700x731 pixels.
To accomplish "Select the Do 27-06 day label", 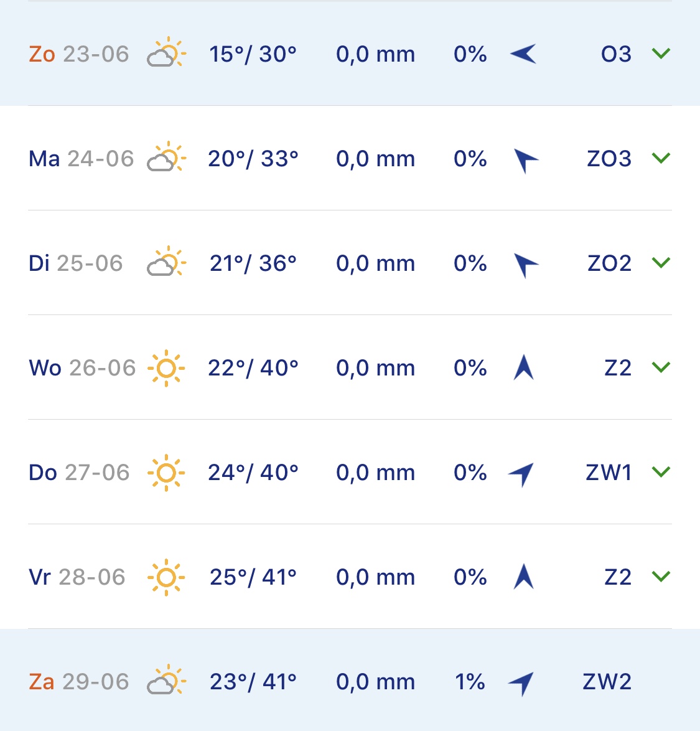I will (79, 473).
